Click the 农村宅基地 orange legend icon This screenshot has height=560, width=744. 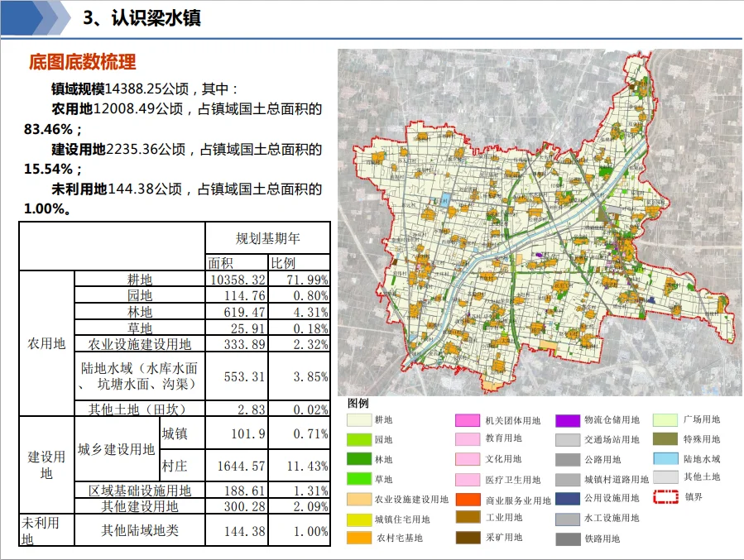[359, 538]
